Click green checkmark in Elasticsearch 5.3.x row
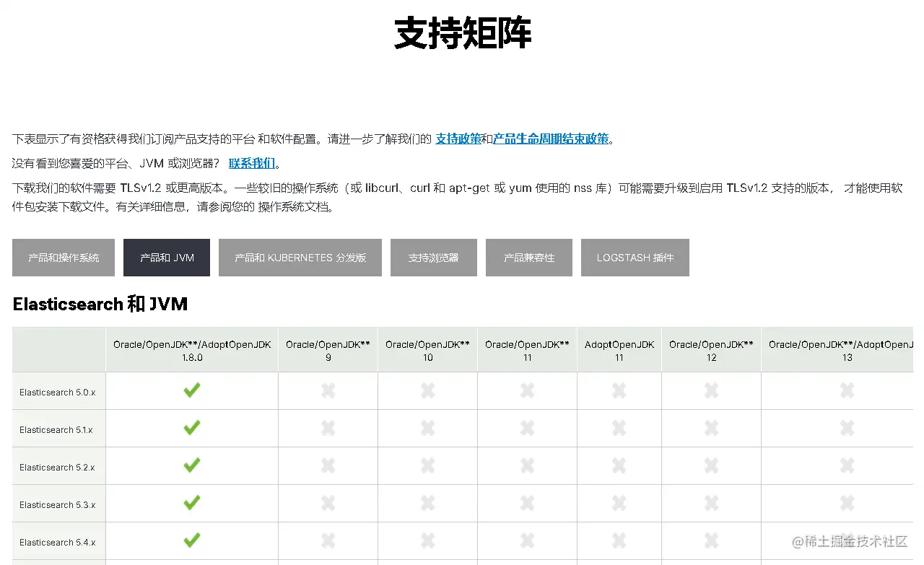The image size is (924, 565). 191,503
